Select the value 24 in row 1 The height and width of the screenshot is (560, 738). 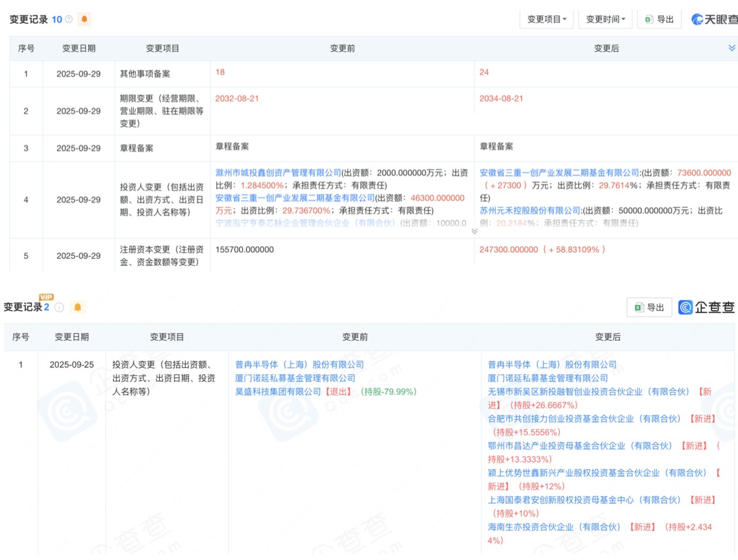tap(484, 72)
